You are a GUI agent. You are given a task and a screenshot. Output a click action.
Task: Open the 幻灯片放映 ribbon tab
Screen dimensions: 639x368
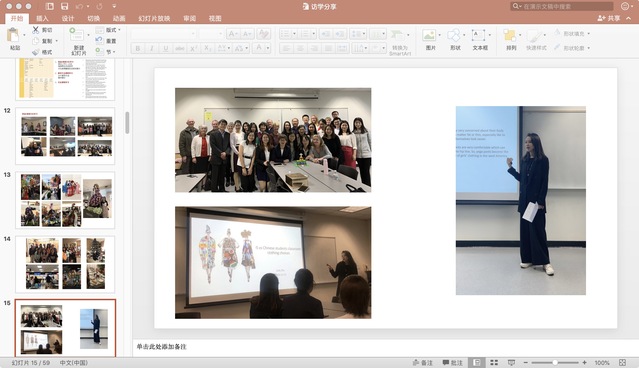coord(154,18)
